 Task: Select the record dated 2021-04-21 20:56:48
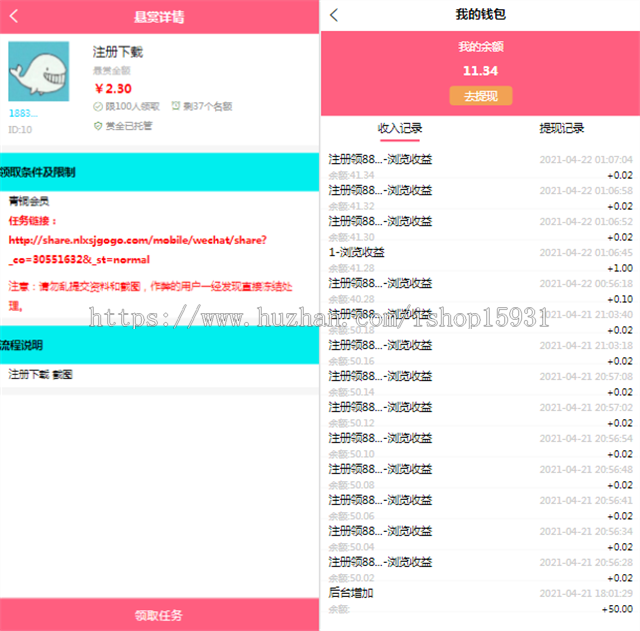[x=480, y=477]
